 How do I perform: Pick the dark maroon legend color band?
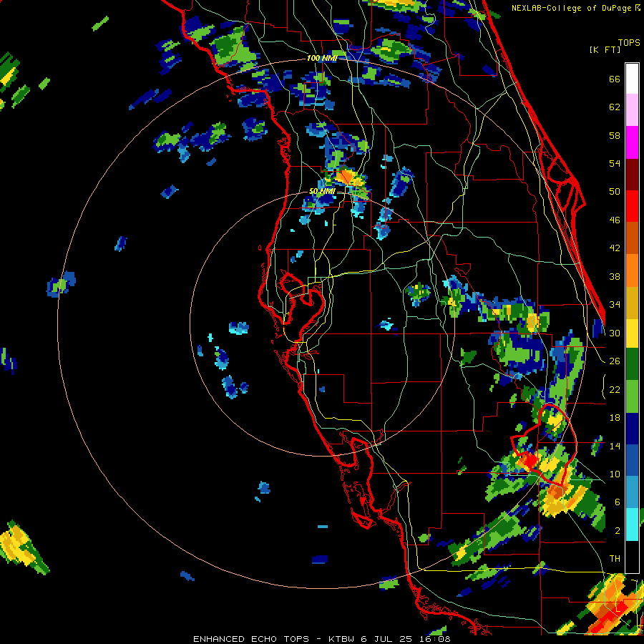[x=632, y=175]
